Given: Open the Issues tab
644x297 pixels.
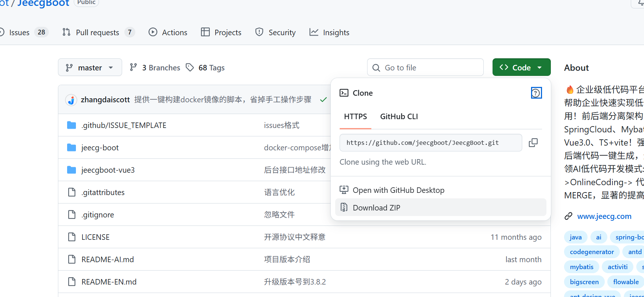Looking at the screenshot, I should (24, 32).
